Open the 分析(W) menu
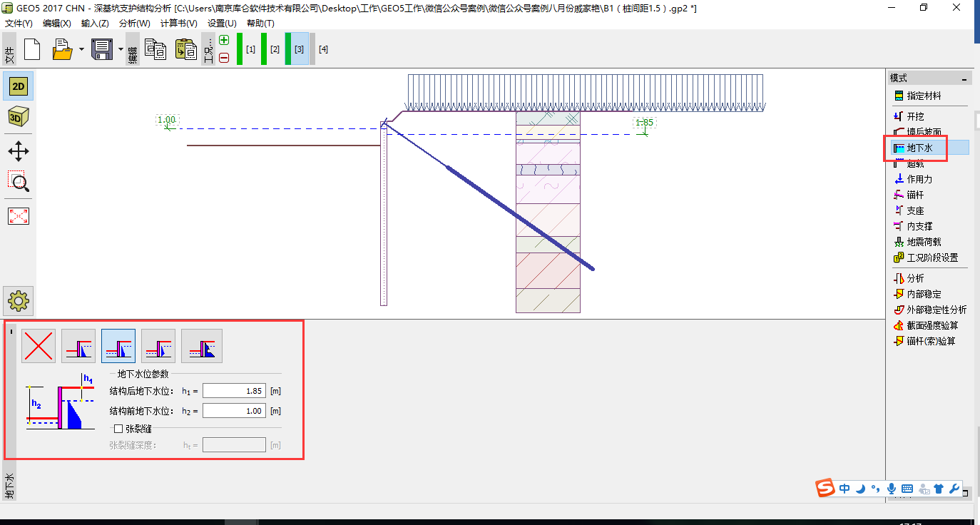This screenshot has height=525, width=980. coord(134,24)
